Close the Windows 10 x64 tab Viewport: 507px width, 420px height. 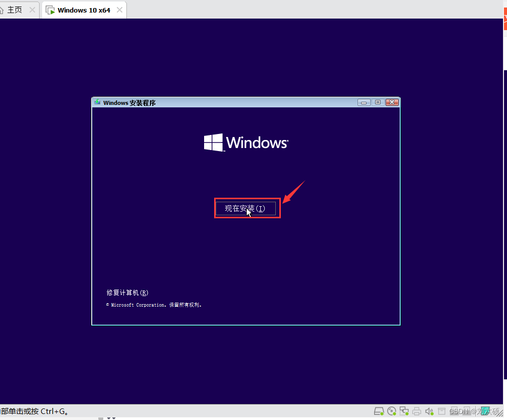(120, 10)
